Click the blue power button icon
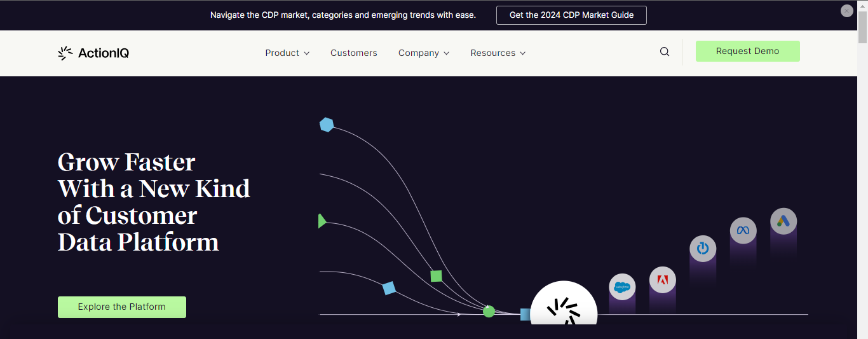The width and height of the screenshot is (868, 339). coord(703,249)
